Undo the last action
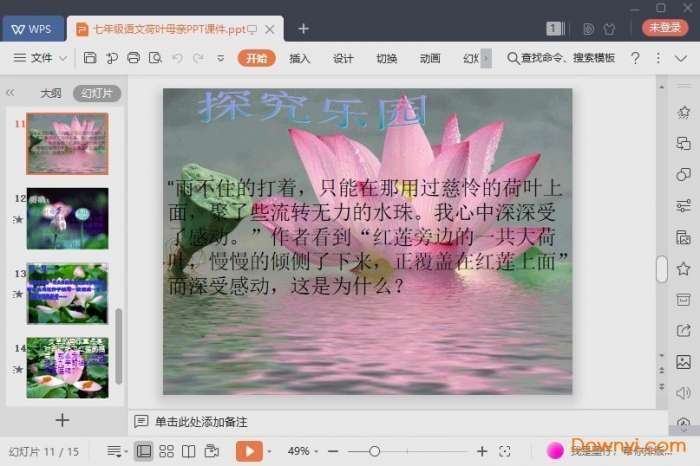This screenshot has height=466, width=700. tap(177, 58)
